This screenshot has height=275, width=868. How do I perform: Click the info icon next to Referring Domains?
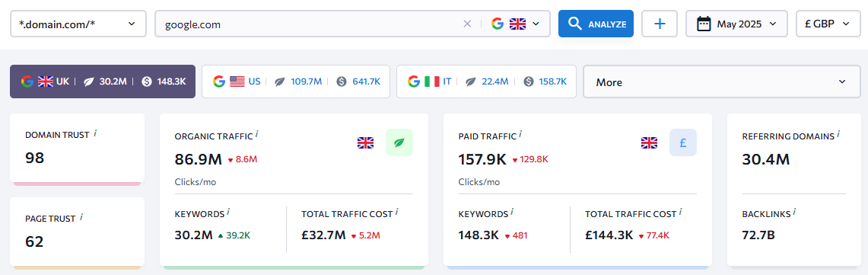pos(838,135)
